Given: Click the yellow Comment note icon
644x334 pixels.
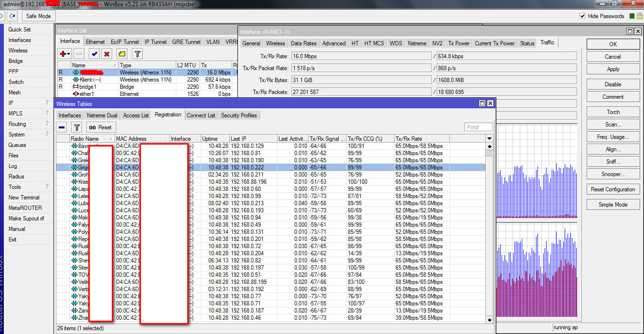Looking at the screenshot, I should 122,54.
